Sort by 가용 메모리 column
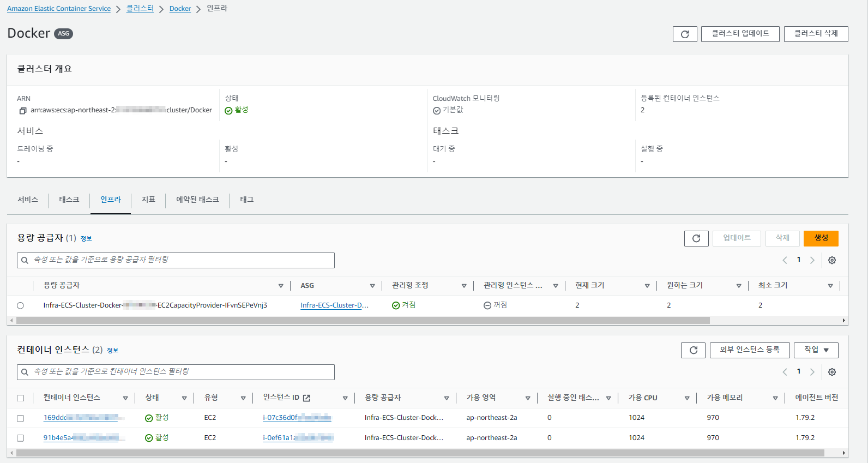 pos(775,398)
